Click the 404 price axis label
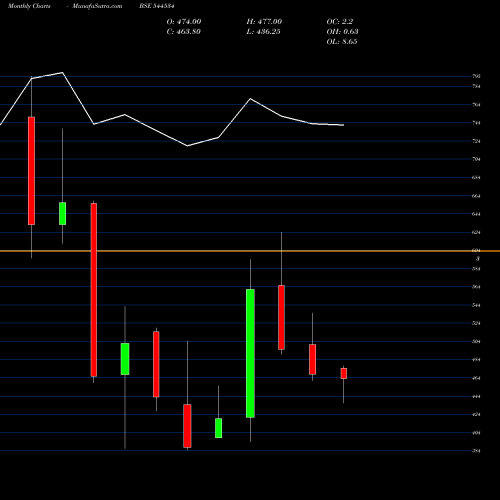Viewport: 500px width, 500px height. click(476, 433)
